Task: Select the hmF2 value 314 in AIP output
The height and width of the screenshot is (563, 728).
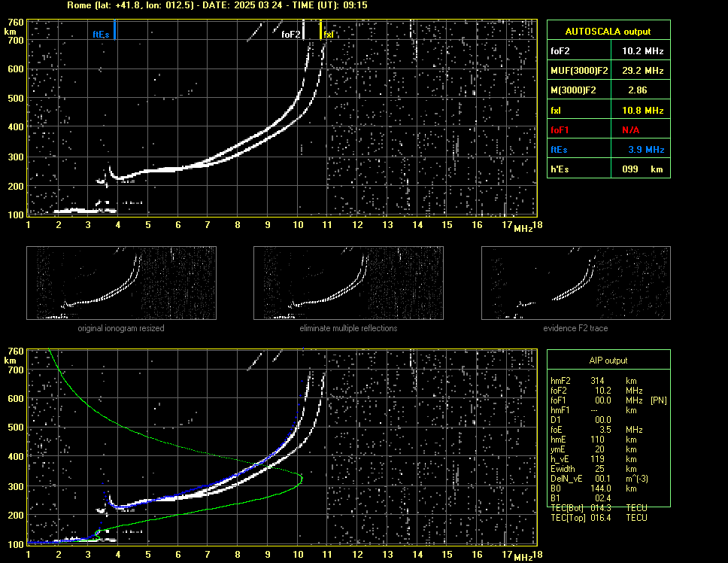Action: [x=597, y=381]
